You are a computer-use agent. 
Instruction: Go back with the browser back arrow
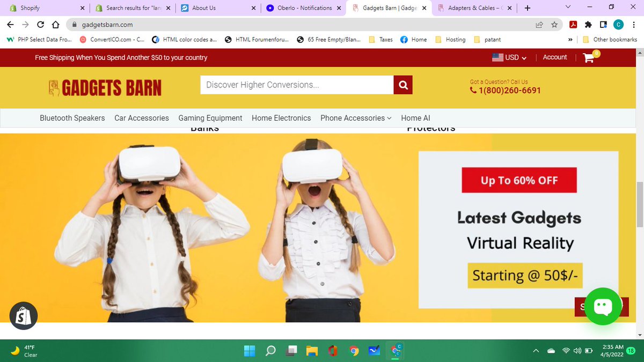(10, 25)
